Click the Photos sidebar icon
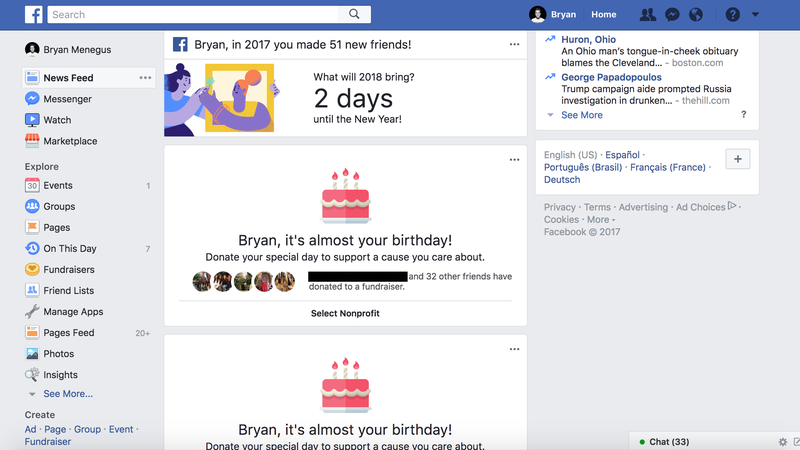Screen dimensions: 800x450 (x=32, y=354)
